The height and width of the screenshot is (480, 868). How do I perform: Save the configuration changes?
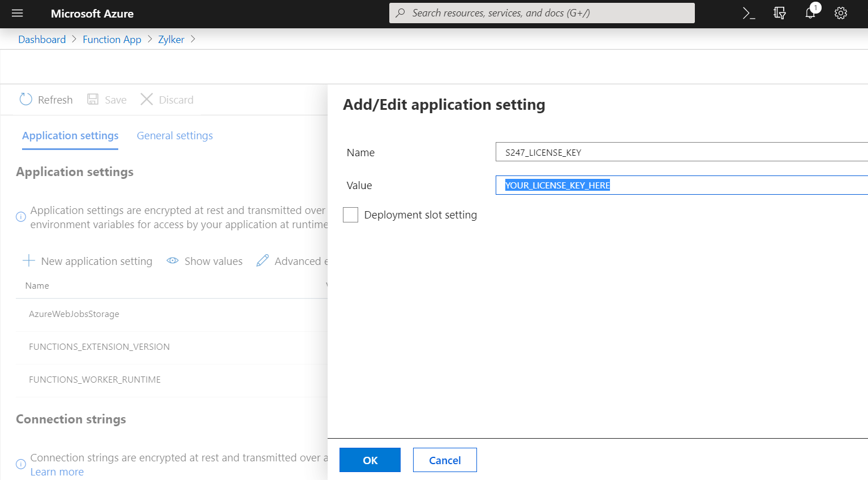coord(106,99)
